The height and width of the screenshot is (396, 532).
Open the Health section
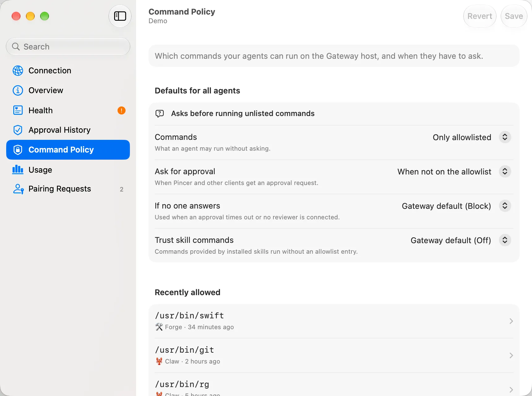(68, 110)
